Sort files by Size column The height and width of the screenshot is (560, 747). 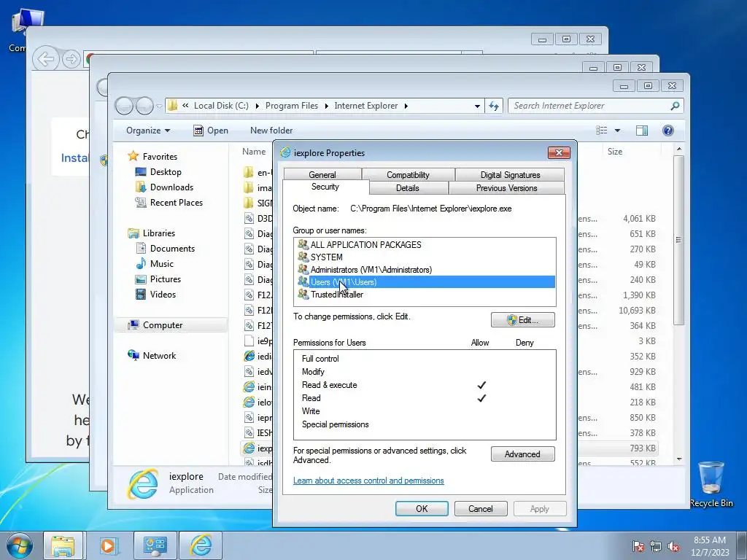(x=614, y=152)
